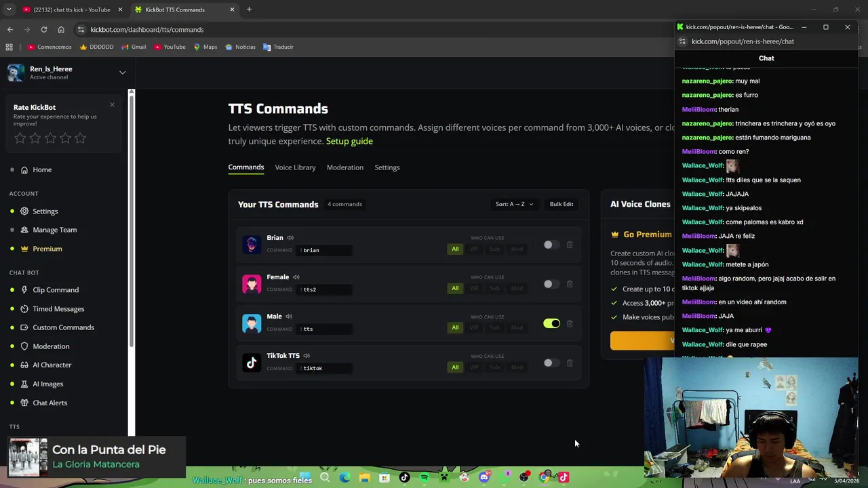Open the Chrome tab search dropdown
The width and height of the screenshot is (868, 488).
point(9,9)
